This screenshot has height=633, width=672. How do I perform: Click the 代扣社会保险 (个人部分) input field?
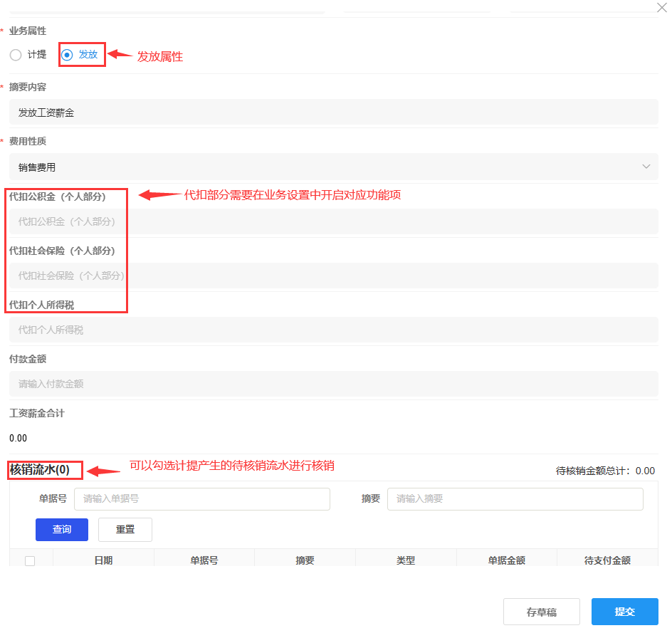click(x=333, y=276)
